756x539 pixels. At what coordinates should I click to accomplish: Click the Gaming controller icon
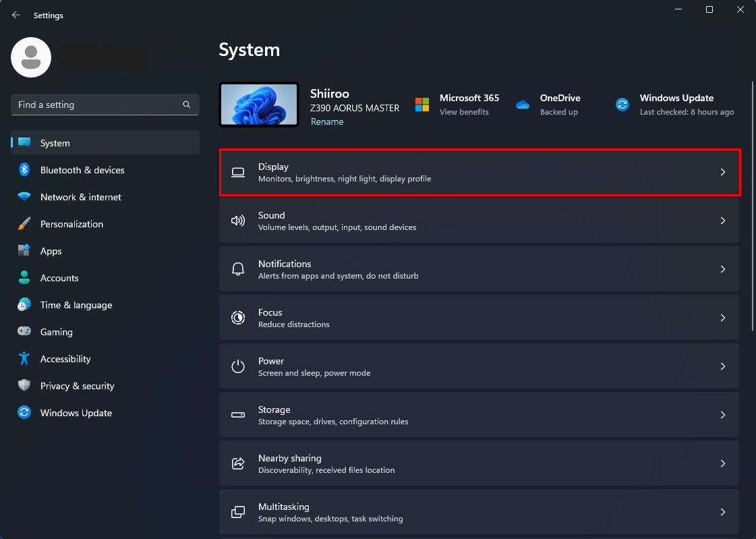pos(24,332)
